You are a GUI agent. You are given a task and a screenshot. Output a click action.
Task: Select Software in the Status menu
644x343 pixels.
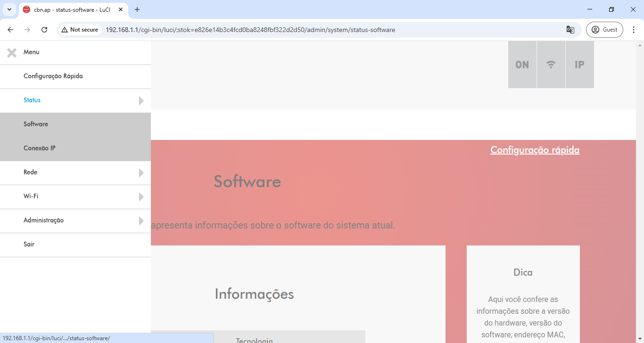(36, 124)
